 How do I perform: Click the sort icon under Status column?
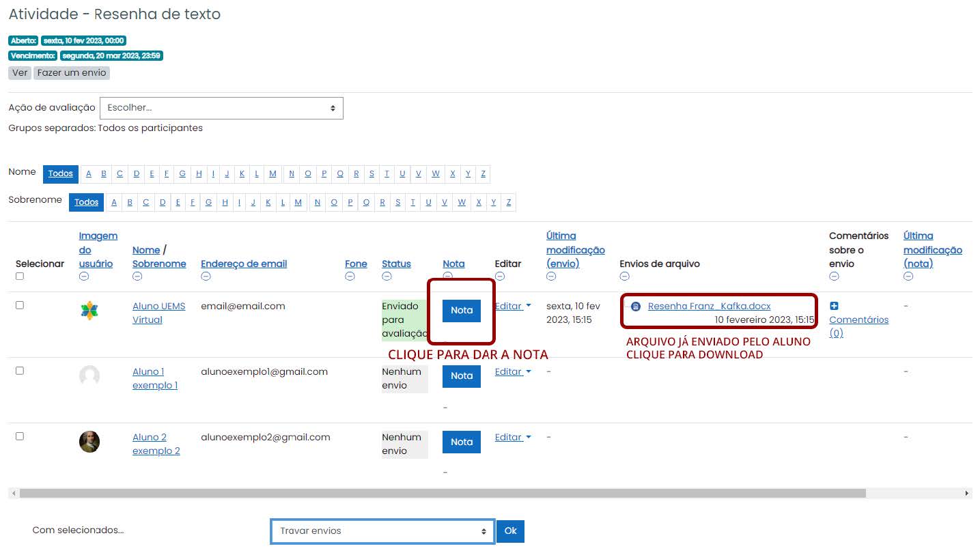(x=387, y=276)
